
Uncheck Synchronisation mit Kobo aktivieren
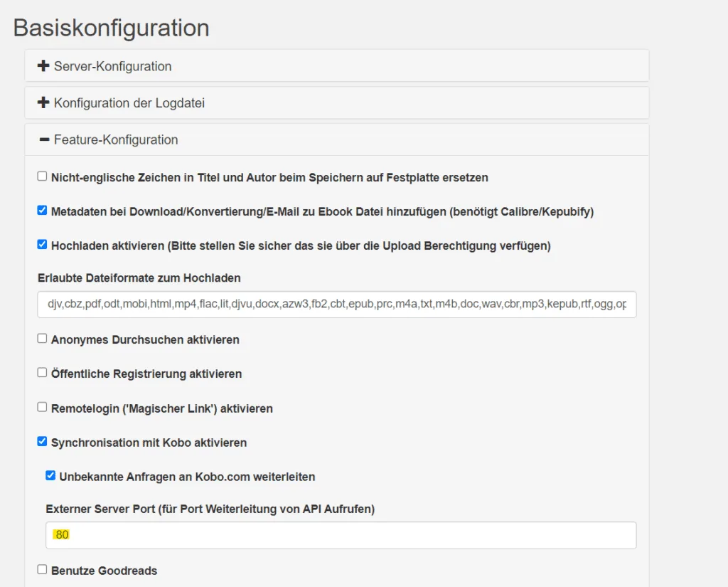42,442
